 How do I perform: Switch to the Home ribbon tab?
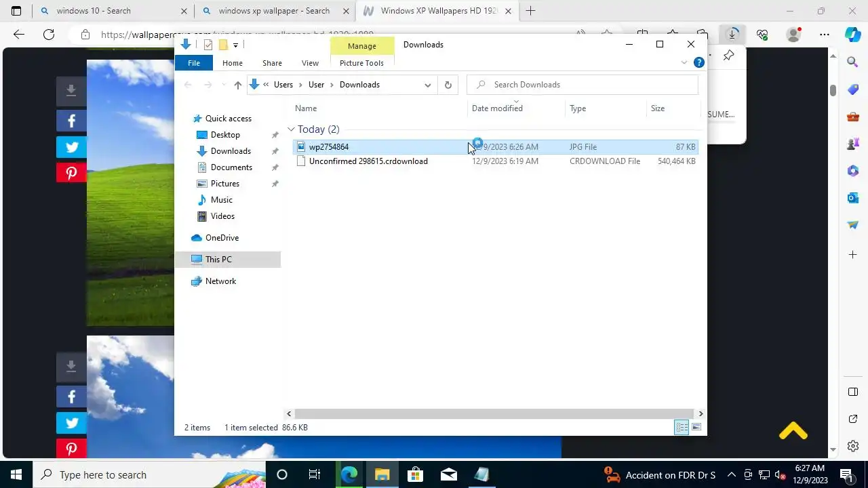pyautogui.click(x=233, y=63)
